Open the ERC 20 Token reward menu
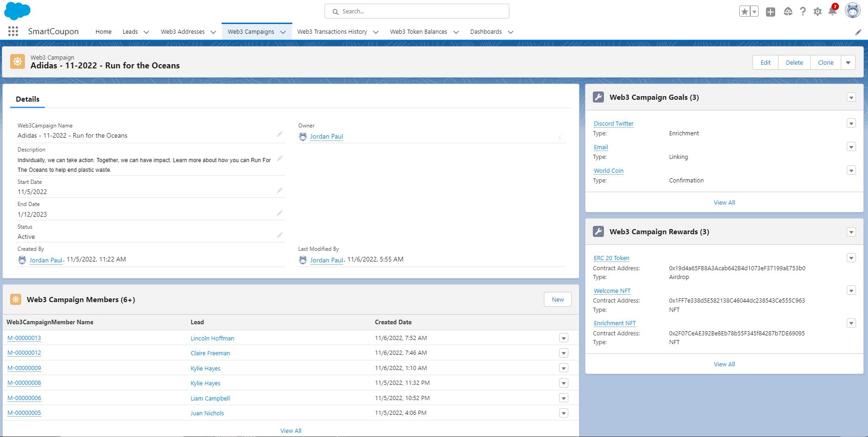The width and height of the screenshot is (868, 437). [x=851, y=258]
